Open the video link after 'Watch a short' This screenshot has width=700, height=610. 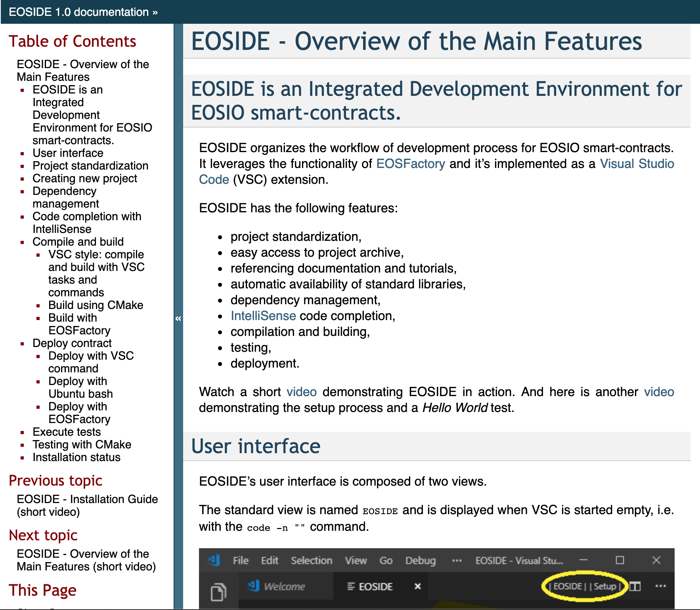click(x=302, y=392)
